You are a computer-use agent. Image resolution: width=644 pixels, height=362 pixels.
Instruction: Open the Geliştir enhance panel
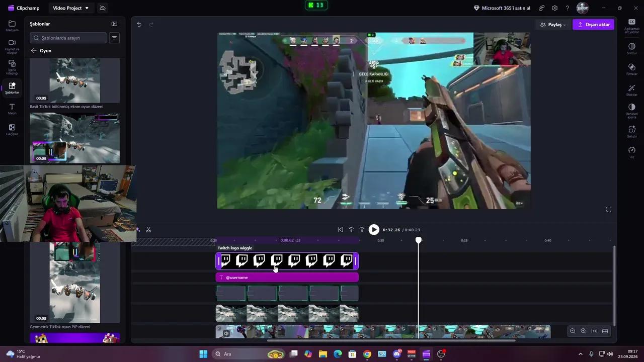(x=632, y=132)
